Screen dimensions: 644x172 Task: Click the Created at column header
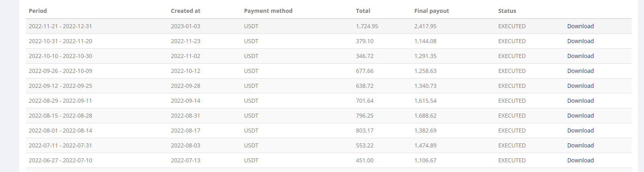[x=186, y=11]
